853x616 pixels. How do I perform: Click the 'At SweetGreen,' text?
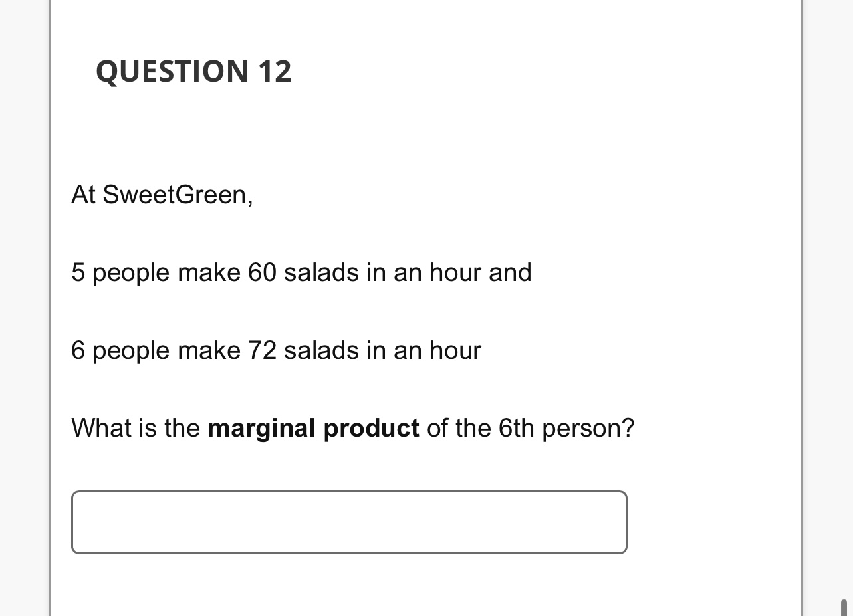point(162,195)
